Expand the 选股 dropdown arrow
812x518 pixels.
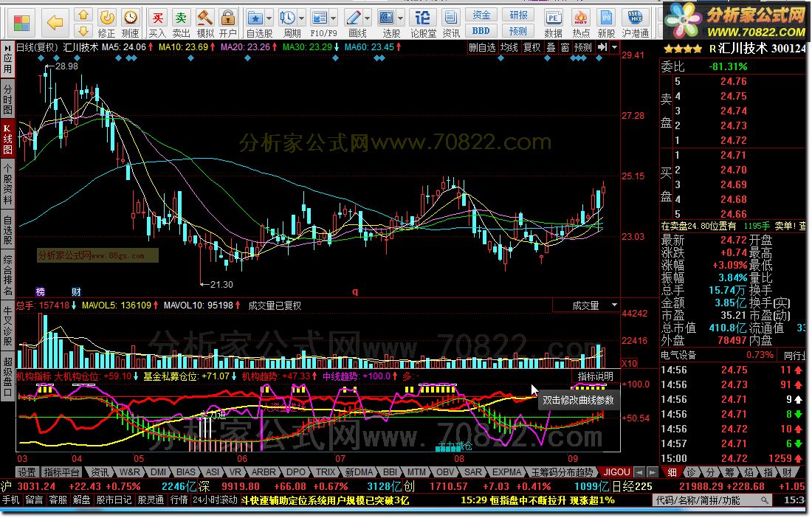coord(400,18)
